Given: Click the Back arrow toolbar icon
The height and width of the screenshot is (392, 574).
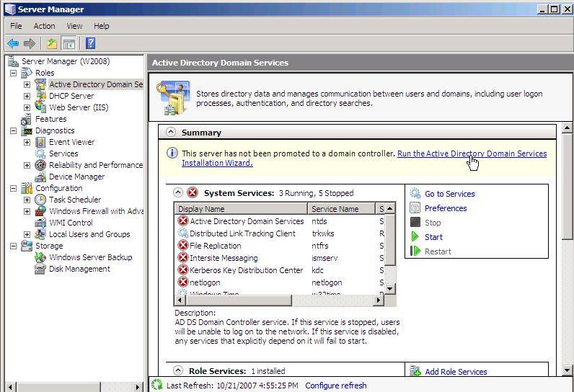Looking at the screenshot, I should point(13,43).
